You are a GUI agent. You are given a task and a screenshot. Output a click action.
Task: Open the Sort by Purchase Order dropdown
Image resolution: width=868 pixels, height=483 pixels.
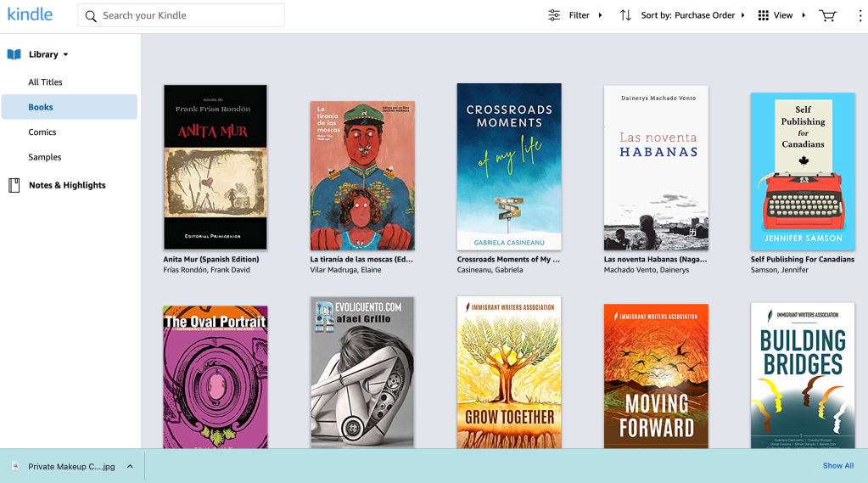[x=693, y=15]
